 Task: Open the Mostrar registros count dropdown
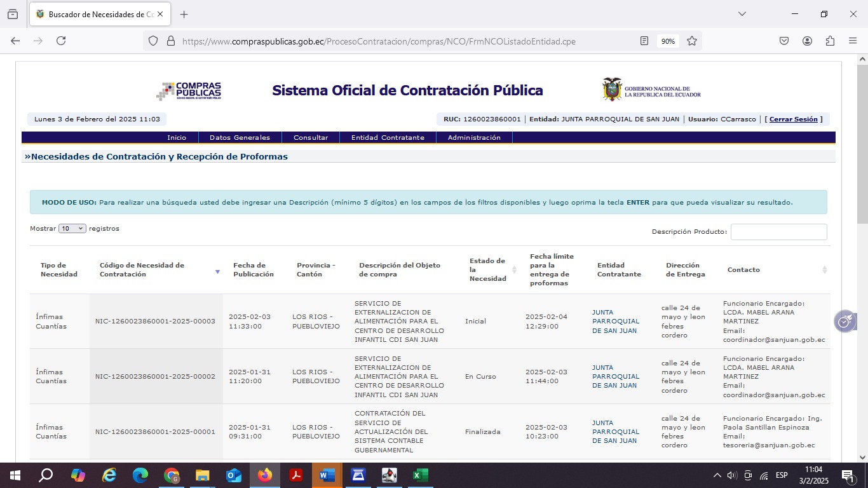(x=72, y=229)
